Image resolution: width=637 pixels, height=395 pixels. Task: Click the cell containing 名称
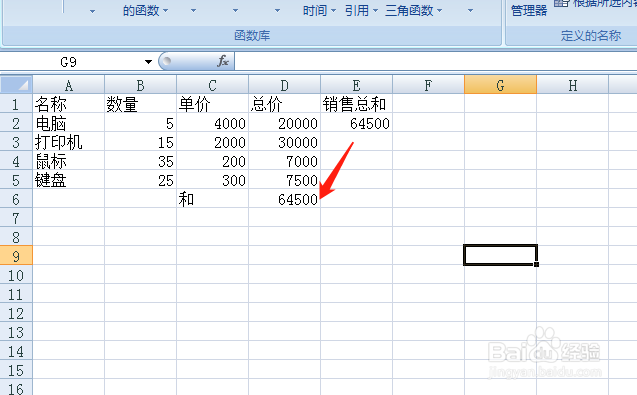69,104
